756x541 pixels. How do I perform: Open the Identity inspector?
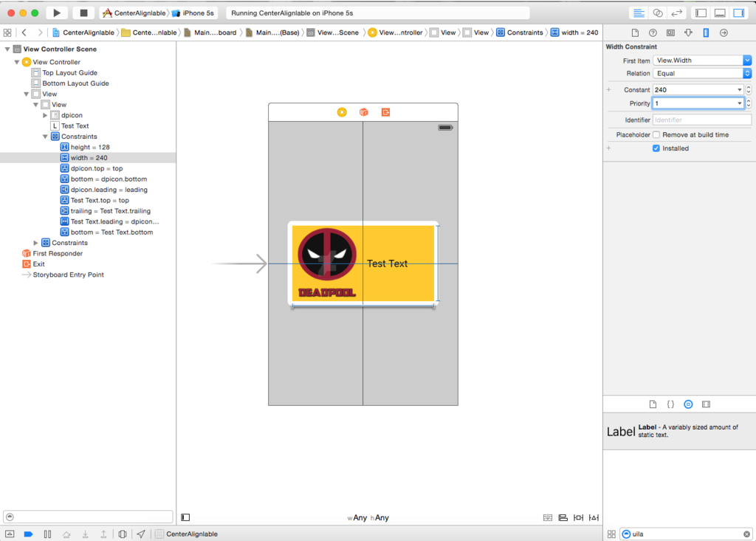point(670,32)
